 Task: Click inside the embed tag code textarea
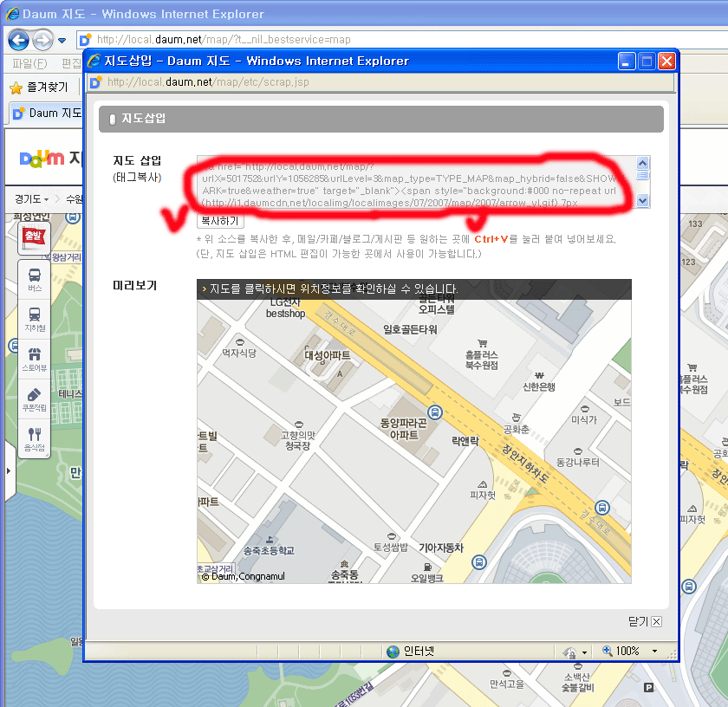[416, 182]
